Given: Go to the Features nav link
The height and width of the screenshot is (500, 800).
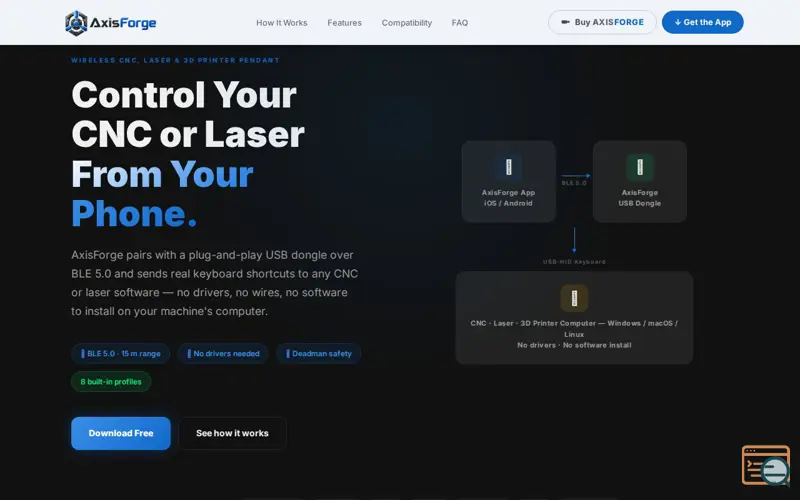Looking at the screenshot, I should click(x=344, y=23).
